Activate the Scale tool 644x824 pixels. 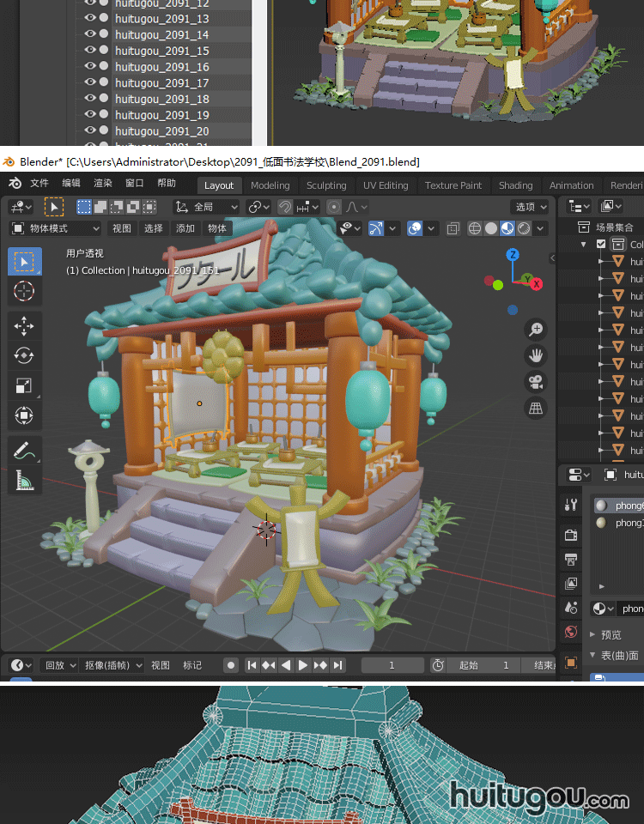[x=24, y=386]
